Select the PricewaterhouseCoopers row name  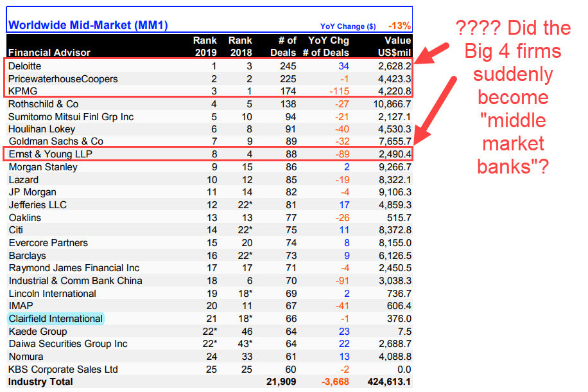[x=63, y=79]
